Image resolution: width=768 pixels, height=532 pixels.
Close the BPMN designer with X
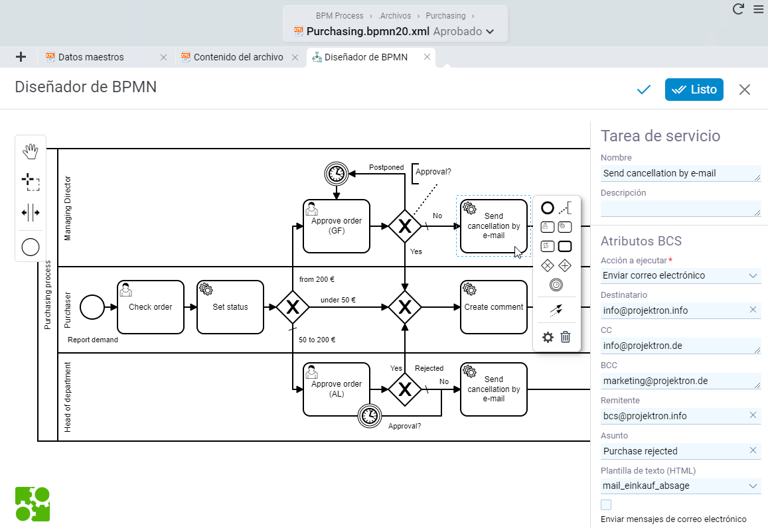[x=745, y=90]
